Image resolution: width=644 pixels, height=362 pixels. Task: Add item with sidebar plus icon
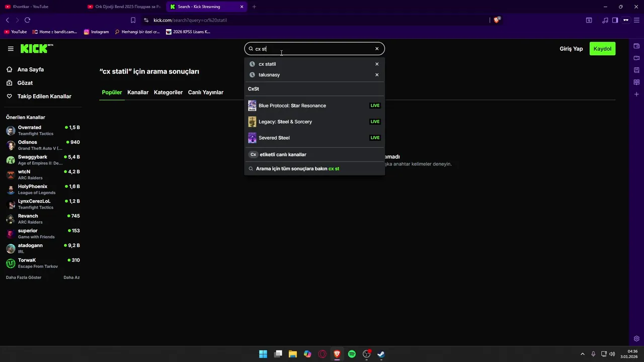tap(636, 94)
